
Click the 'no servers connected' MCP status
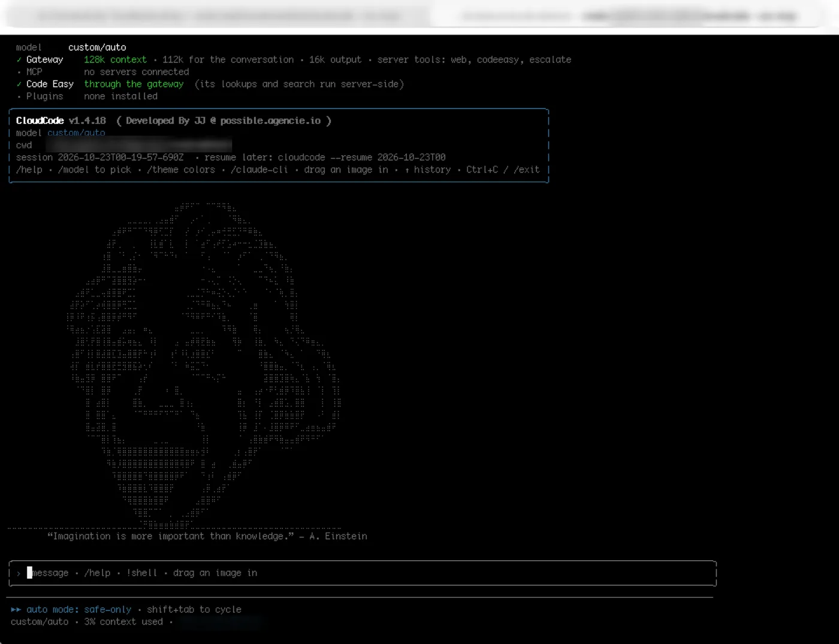[137, 72]
